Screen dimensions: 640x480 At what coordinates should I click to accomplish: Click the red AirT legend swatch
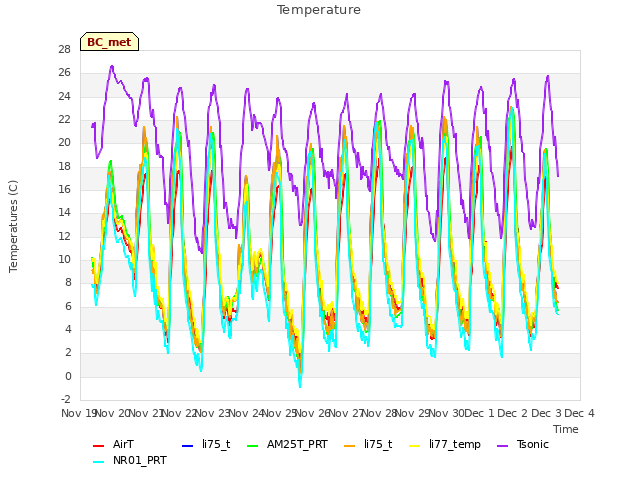98,446
